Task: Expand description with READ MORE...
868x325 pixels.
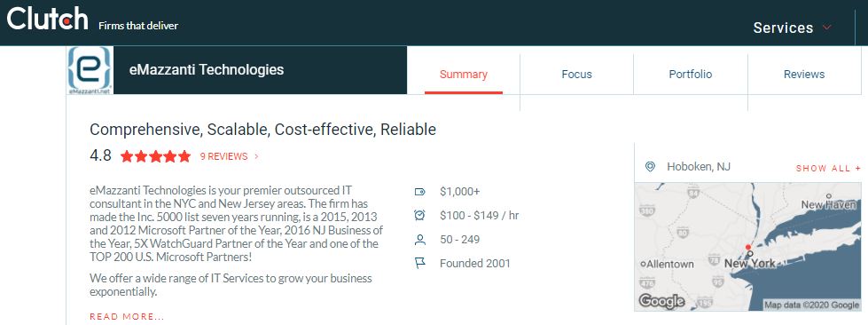Action: tap(127, 317)
